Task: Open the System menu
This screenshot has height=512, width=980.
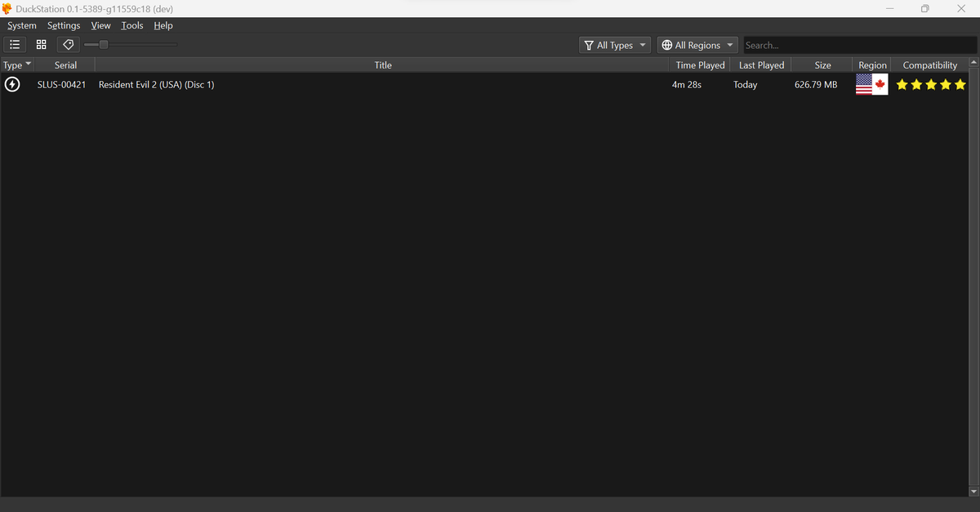Action: tap(22, 25)
